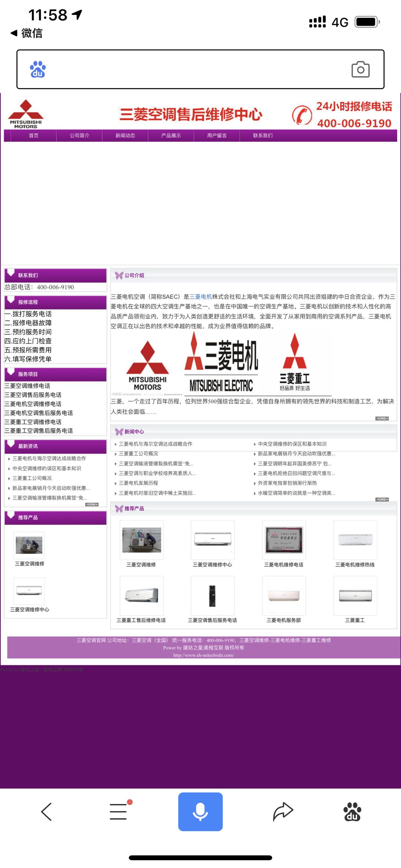Open 三菱电机维修电话 product thumbnail
Screen dimensions: 401x868
pos(284,540)
